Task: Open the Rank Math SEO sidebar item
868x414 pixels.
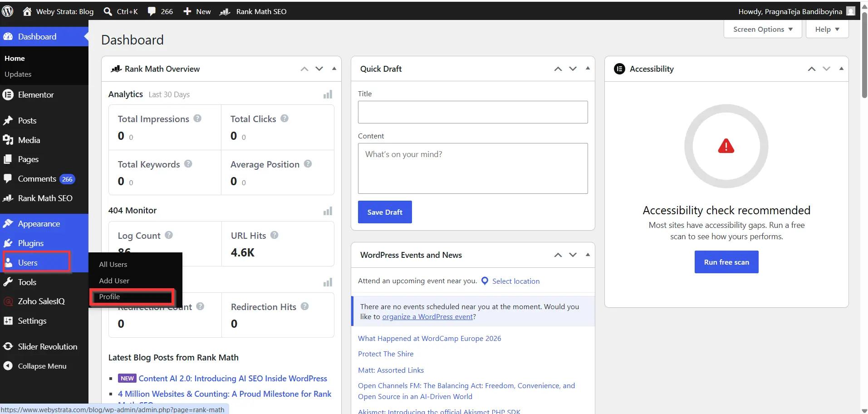Action: tap(44, 198)
